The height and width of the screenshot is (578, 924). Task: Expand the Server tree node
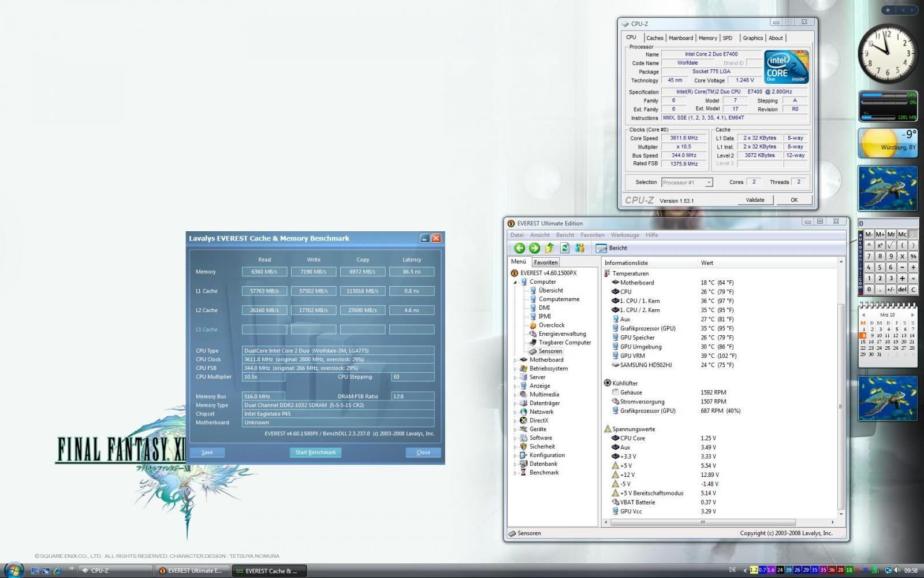point(515,377)
